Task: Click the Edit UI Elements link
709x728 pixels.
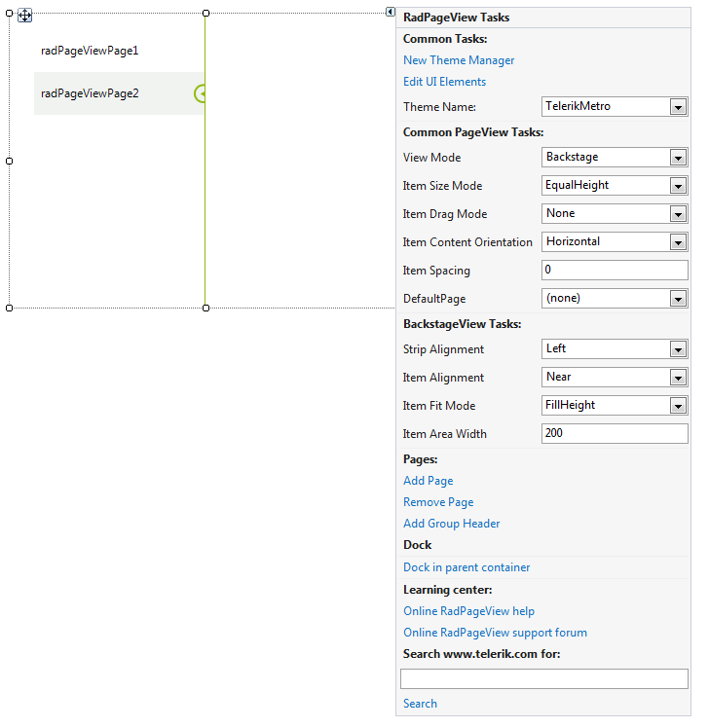Action: 444,82
